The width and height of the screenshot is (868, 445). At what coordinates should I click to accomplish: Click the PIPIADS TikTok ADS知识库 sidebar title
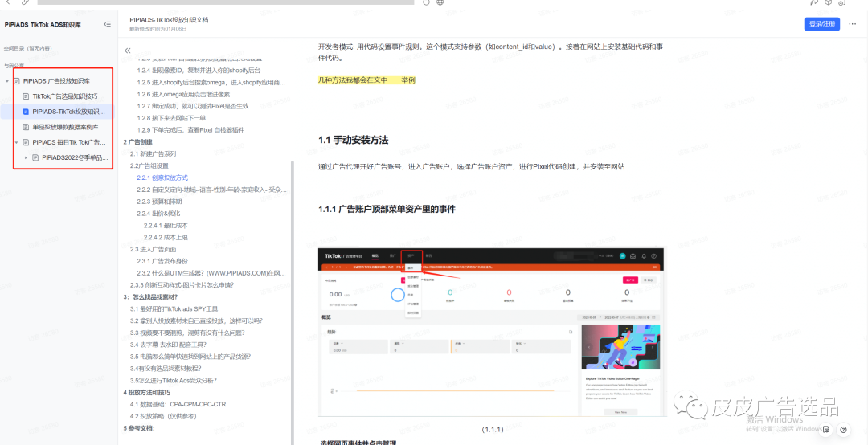pyautogui.click(x=43, y=25)
